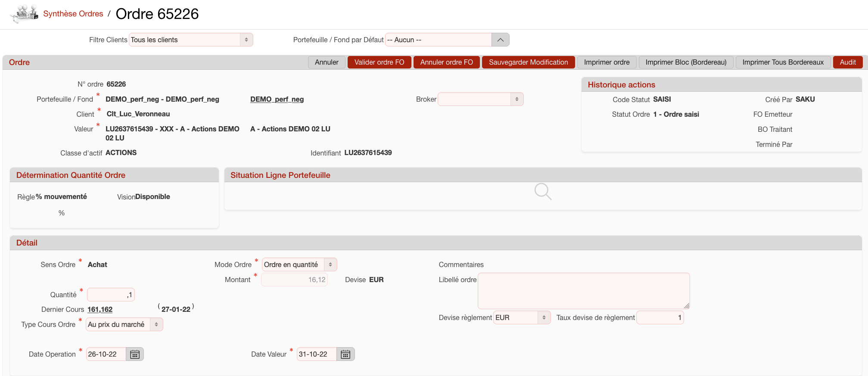This screenshot has width=868, height=376.
Task: Open the DEMO_perf_neg portfolio link
Action: 277,99
